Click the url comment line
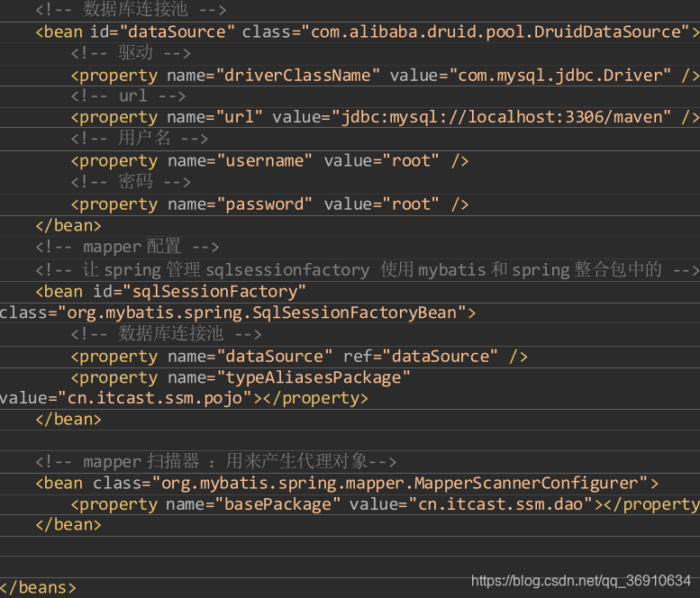 (x=128, y=96)
